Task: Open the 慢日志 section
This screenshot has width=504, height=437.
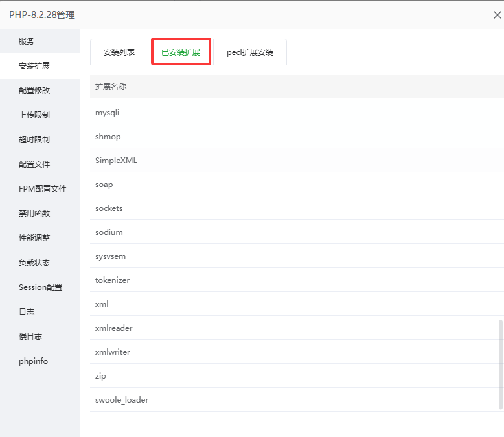Action: click(x=30, y=337)
